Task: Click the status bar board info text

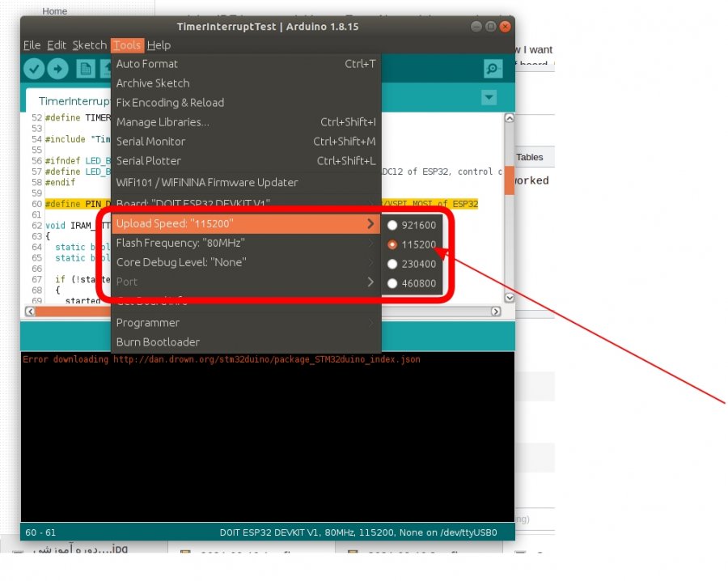Action: pyautogui.click(x=358, y=532)
